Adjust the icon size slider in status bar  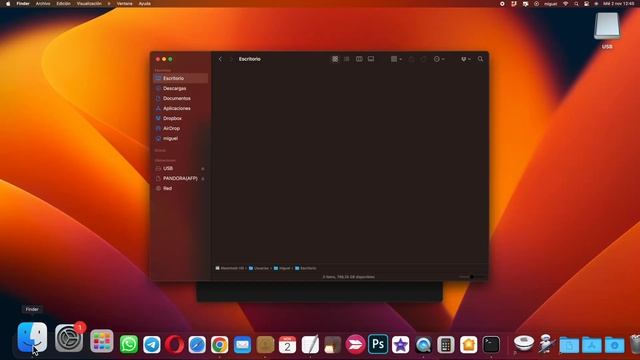click(471, 277)
